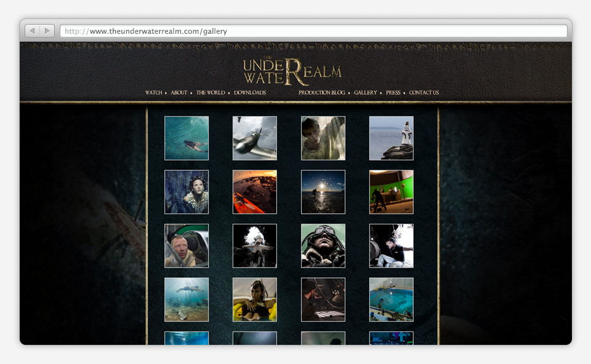Focus the URL address bar

313,31
